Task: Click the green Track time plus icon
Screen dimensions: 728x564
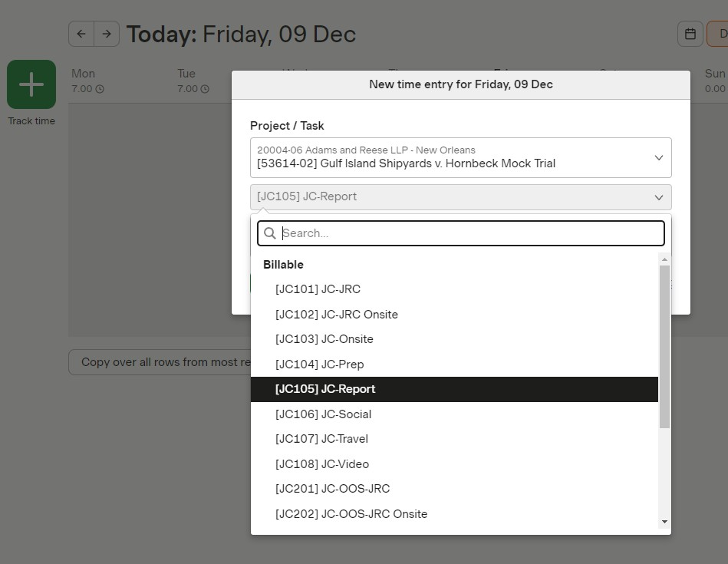Action: (x=31, y=84)
